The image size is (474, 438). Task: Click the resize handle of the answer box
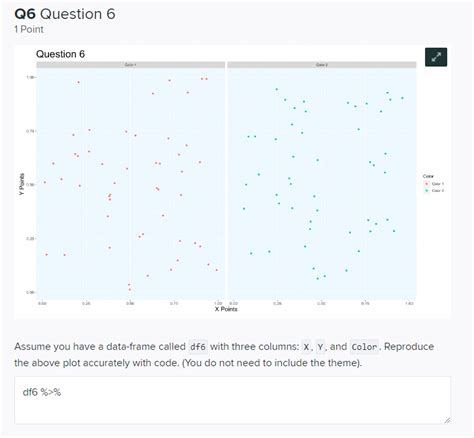[447, 420]
